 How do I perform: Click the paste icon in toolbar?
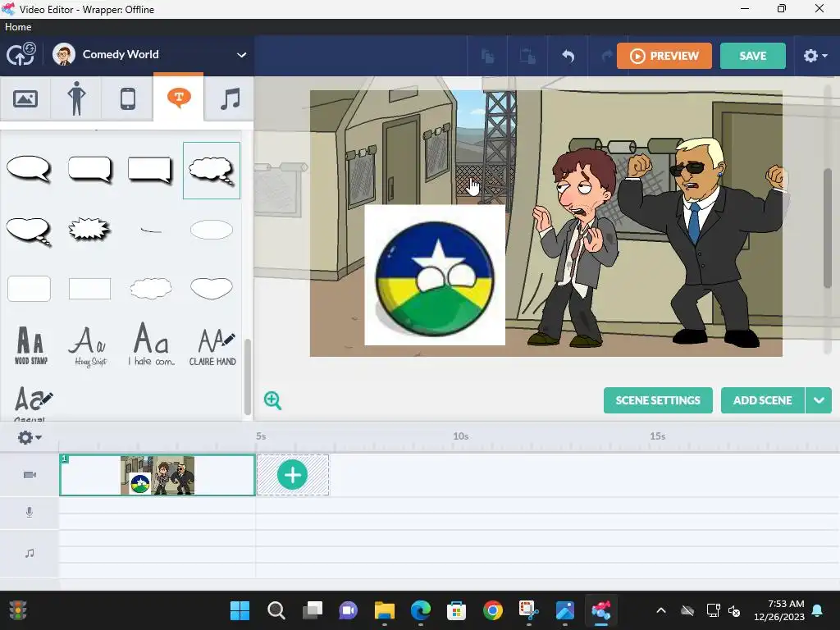tap(527, 56)
